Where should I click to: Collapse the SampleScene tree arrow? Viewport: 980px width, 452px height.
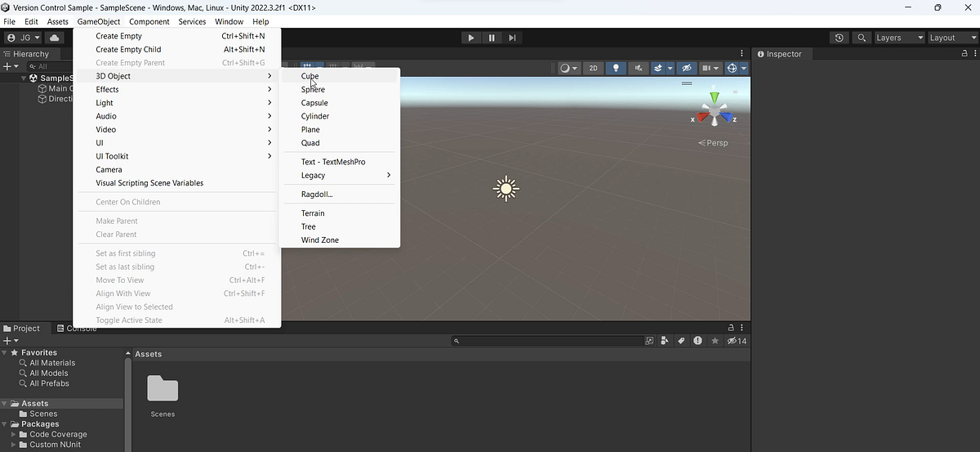[24, 78]
